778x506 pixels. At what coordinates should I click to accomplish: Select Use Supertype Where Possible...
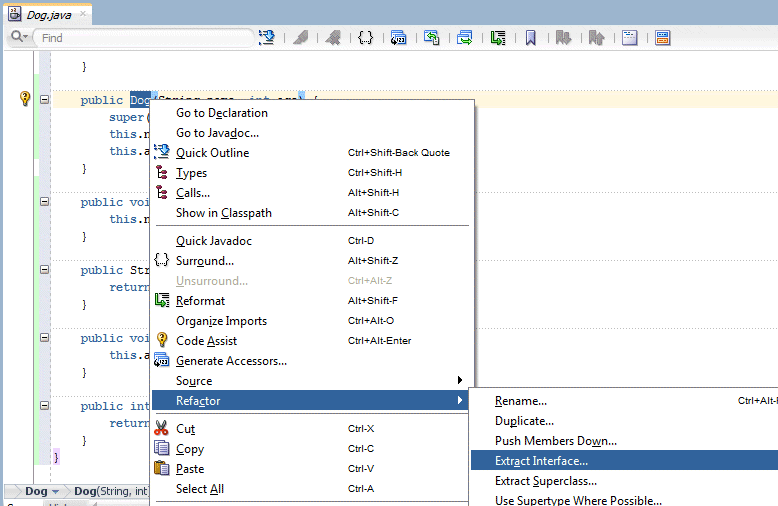(624, 499)
